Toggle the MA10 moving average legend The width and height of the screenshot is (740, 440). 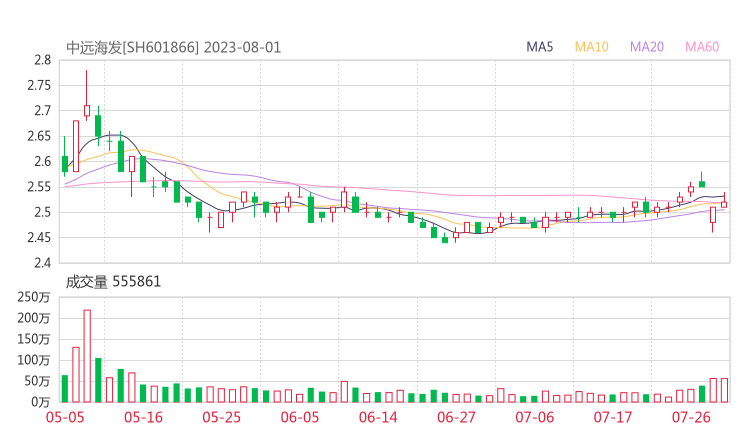point(591,47)
